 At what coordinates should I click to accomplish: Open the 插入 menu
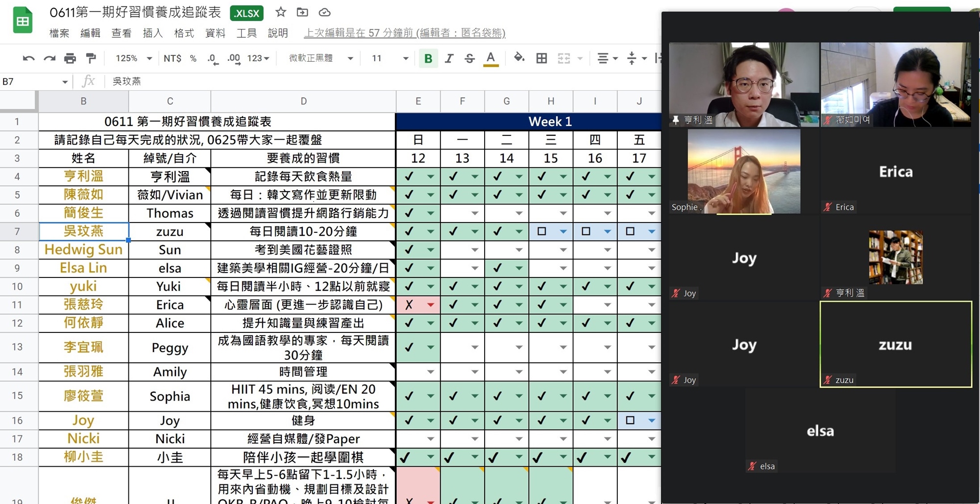point(152,33)
